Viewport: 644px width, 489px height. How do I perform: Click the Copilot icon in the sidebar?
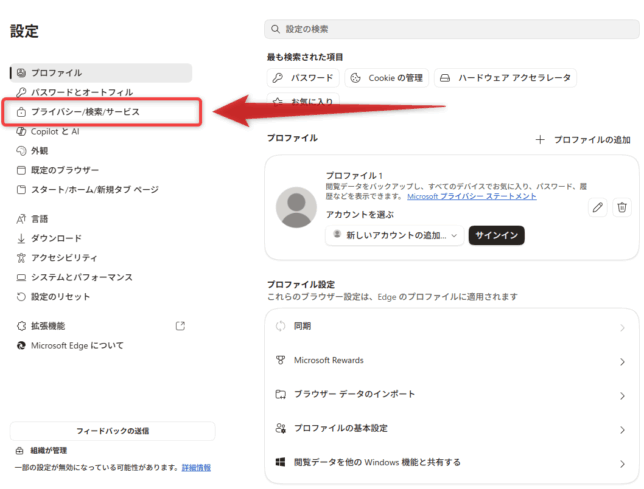point(21,131)
